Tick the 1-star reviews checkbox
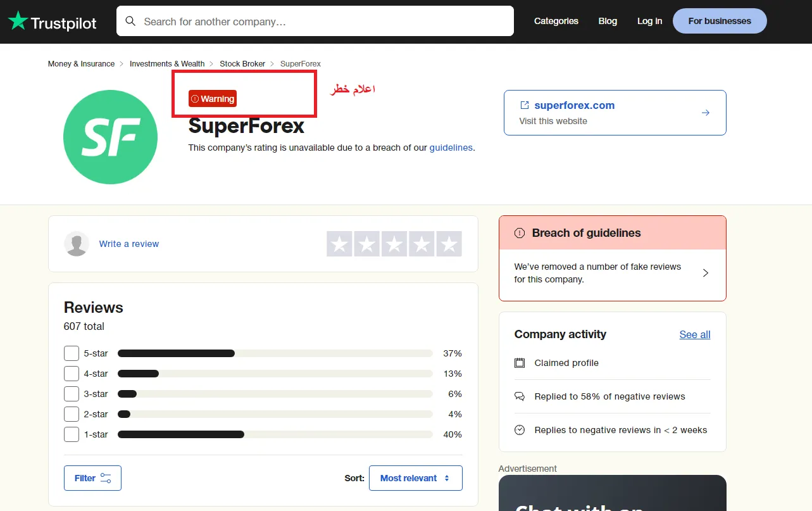812x511 pixels. coord(72,434)
